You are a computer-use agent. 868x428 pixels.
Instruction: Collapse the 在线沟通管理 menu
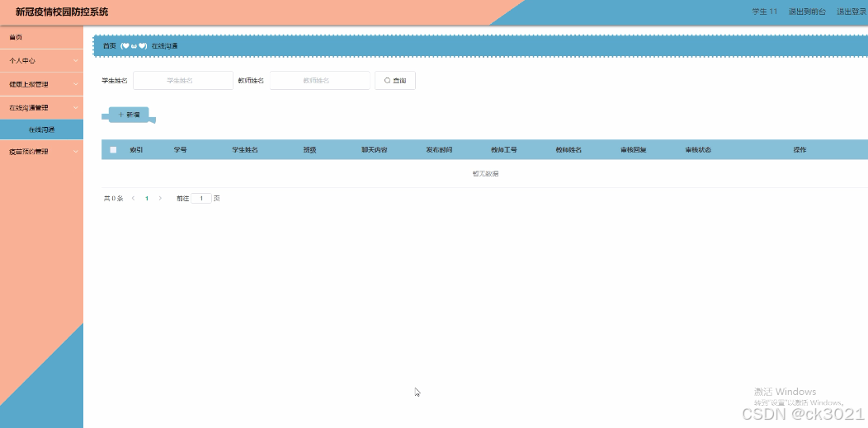coord(41,108)
